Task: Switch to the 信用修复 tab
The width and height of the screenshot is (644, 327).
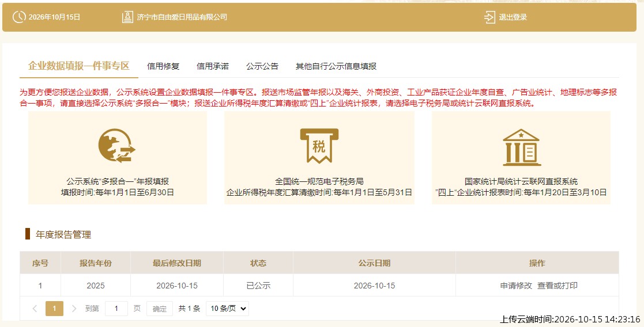Action: click(x=163, y=66)
